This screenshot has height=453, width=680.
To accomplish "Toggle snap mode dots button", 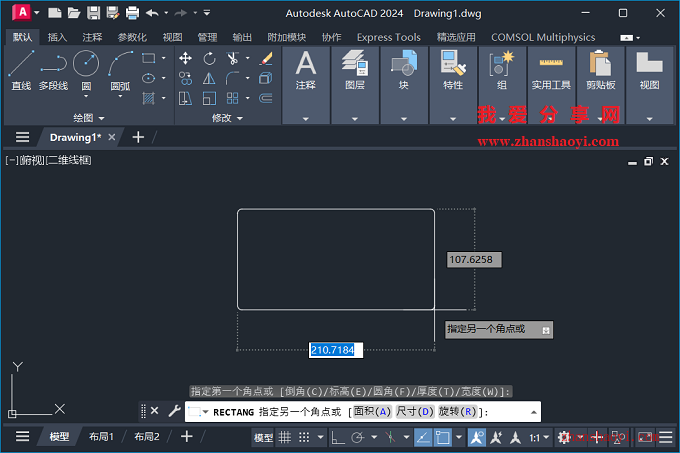I will click(x=304, y=437).
